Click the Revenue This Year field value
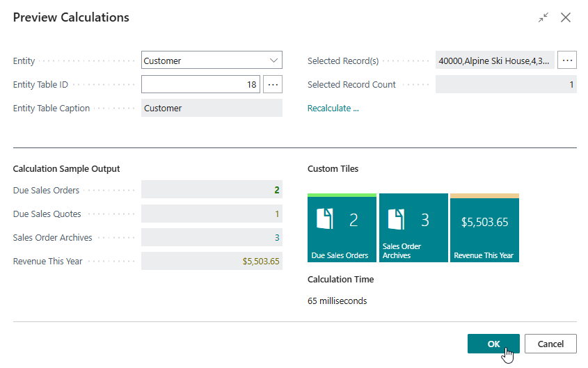 (261, 261)
